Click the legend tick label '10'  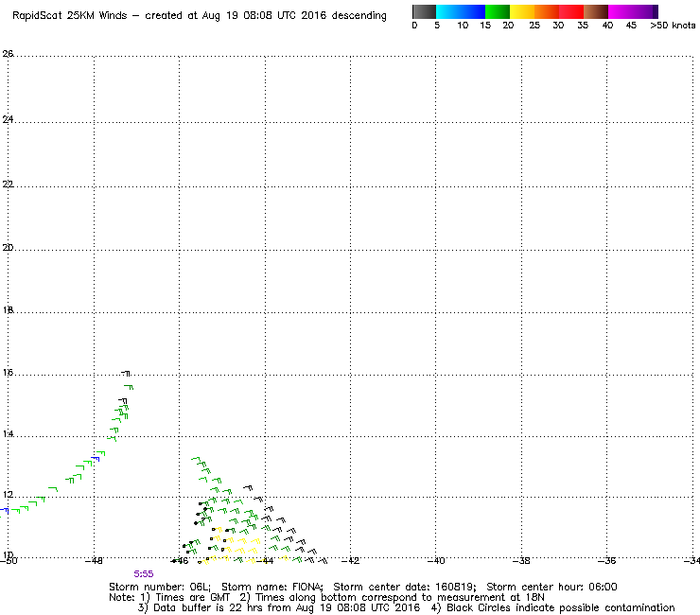(x=463, y=26)
